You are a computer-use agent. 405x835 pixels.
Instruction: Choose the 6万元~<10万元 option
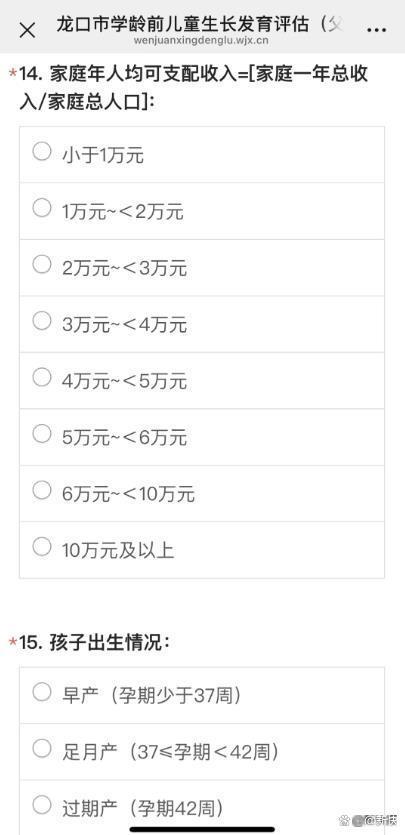202,493
